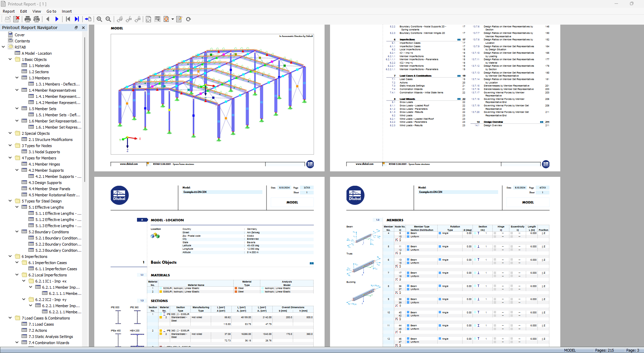Open the Insert menu
This screenshot has height=353, width=644.
pos(67,11)
